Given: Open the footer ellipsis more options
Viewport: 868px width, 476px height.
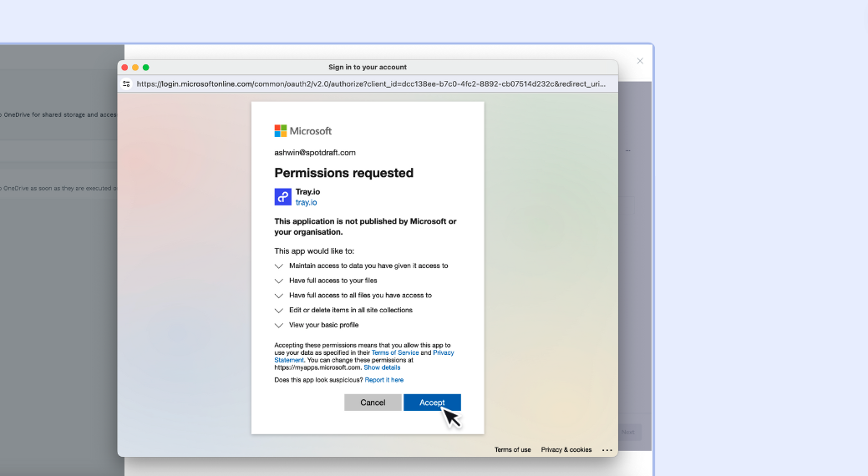Looking at the screenshot, I should (607, 450).
